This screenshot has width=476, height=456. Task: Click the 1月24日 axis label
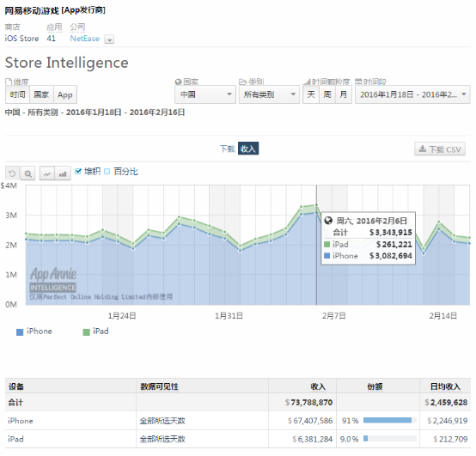pyautogui.click(x=122, y=316)
